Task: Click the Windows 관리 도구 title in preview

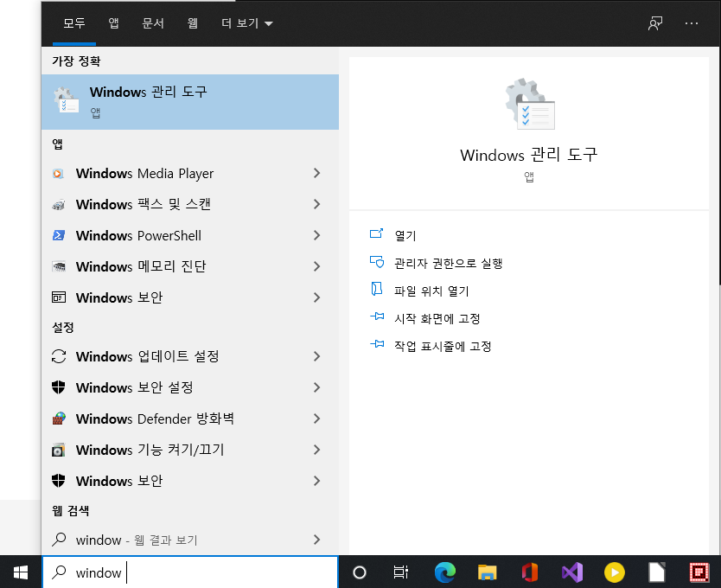Action: 529,155
